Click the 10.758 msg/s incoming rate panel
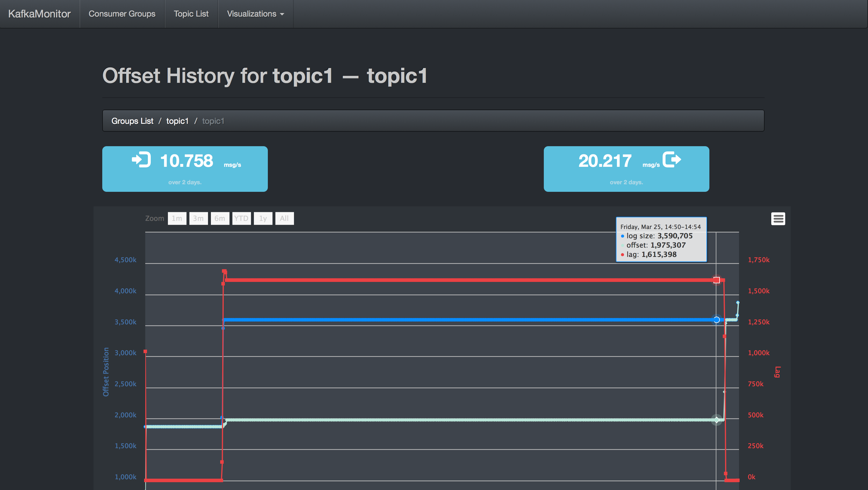Viewport: 868px width, 490px height. click(x=185, y=169)
